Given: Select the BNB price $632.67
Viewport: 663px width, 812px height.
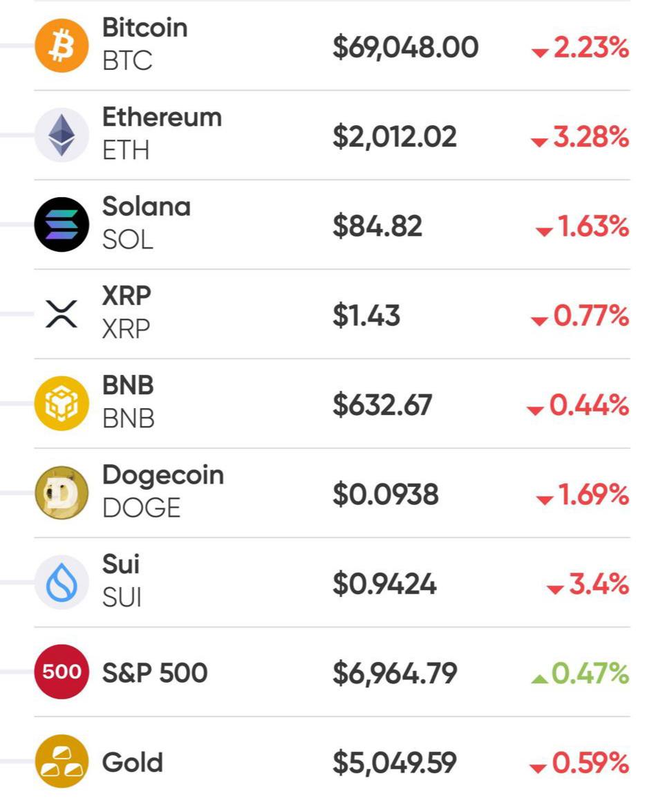Looking at the screenshot, I should click(x=382, y=405).
